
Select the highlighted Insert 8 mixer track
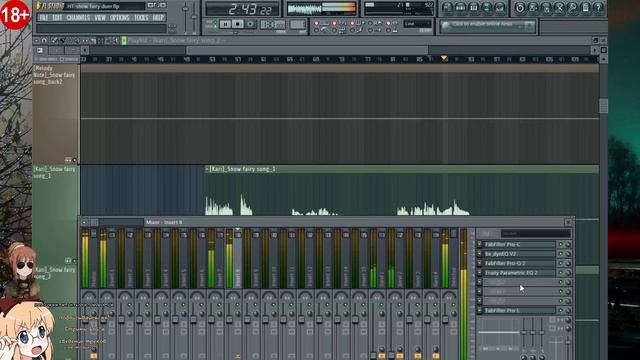(233, 259)
